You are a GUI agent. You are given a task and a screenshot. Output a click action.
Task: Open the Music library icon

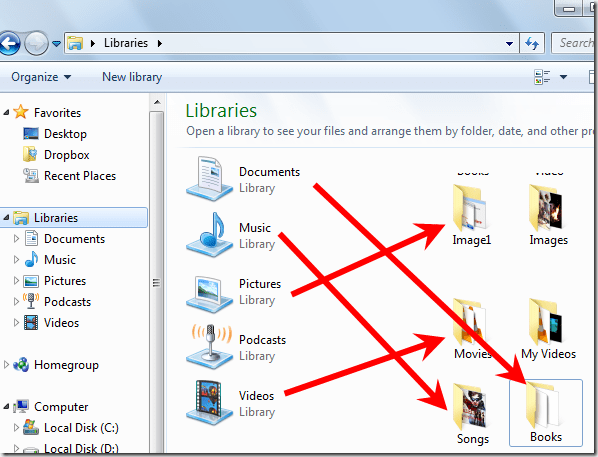tap(209, 235)
